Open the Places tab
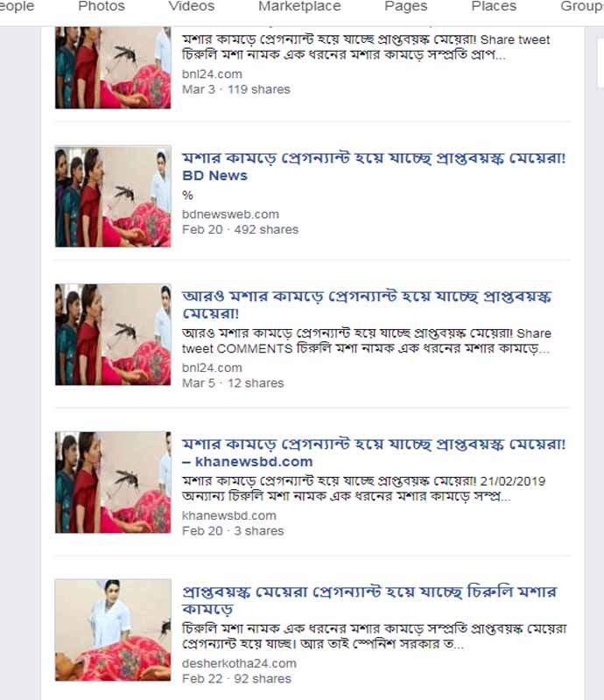The image size is (604, 700). point(494,6)
